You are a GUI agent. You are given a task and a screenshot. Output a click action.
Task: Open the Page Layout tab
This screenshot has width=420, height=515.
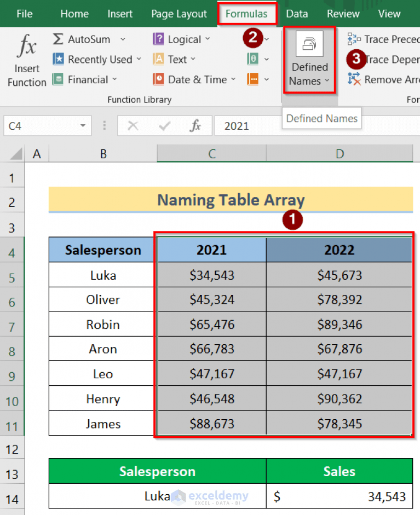[x=179, y=14]
